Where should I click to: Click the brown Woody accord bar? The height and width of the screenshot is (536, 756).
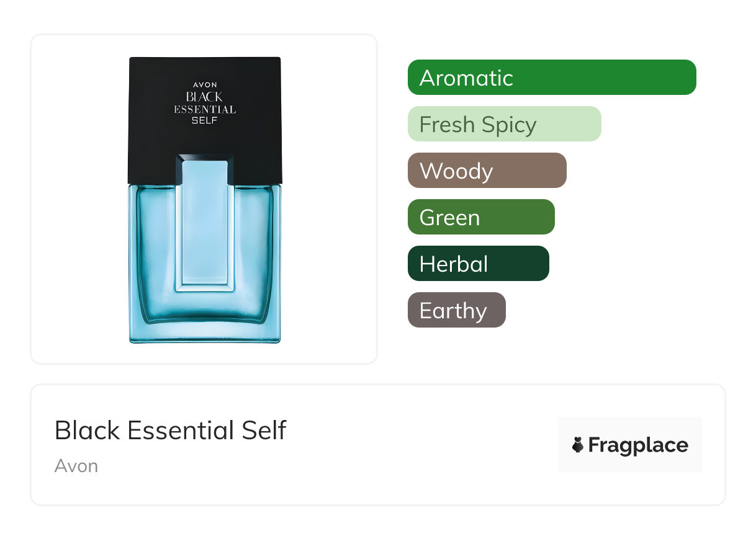(487, 171)
